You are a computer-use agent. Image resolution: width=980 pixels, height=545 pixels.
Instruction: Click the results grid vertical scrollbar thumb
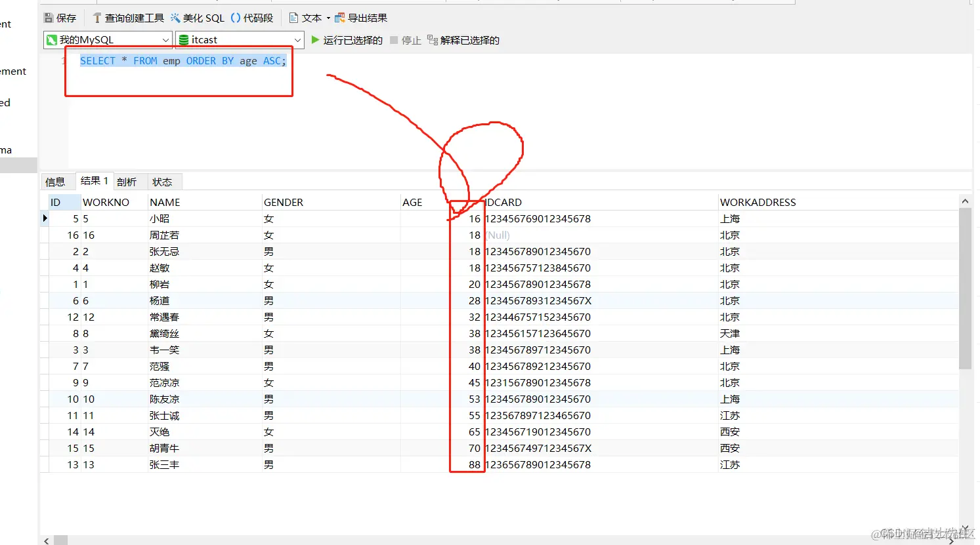(965, 289)
